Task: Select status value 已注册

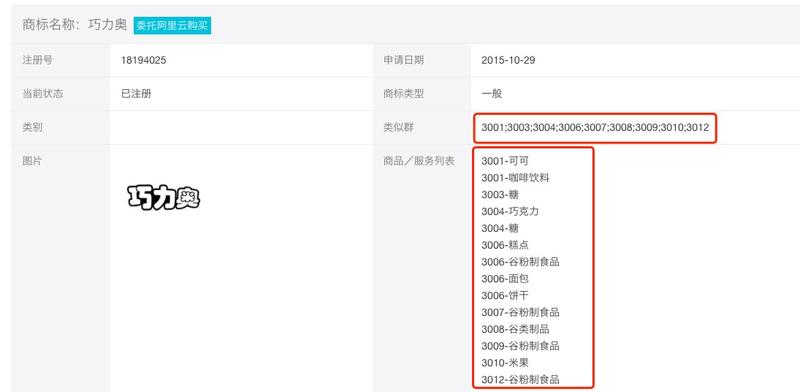Action: pos(136,94)
